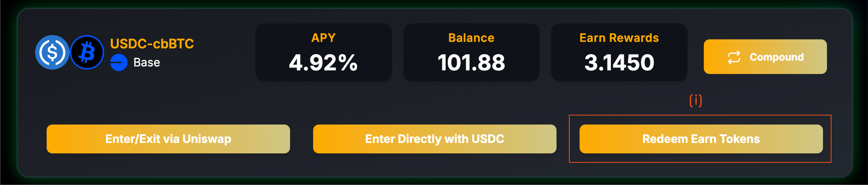Viewport: 868px width, 185px height.
Task: Click the Base network name text
Action: [147, 62]
